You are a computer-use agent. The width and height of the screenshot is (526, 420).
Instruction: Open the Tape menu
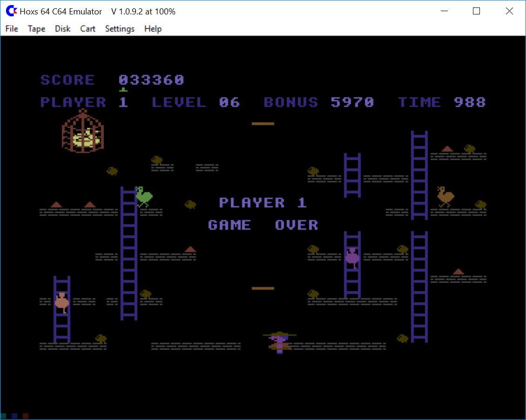(x=36, y=29)
